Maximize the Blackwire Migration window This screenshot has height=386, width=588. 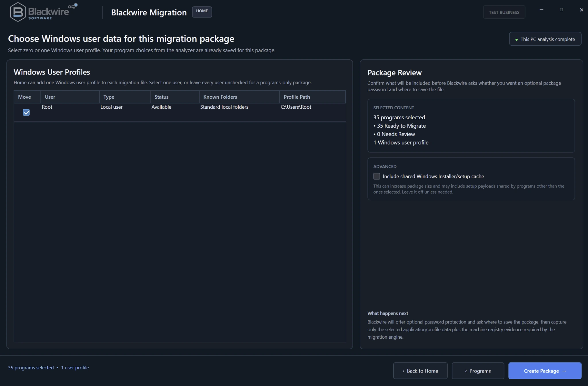point(561,10)
